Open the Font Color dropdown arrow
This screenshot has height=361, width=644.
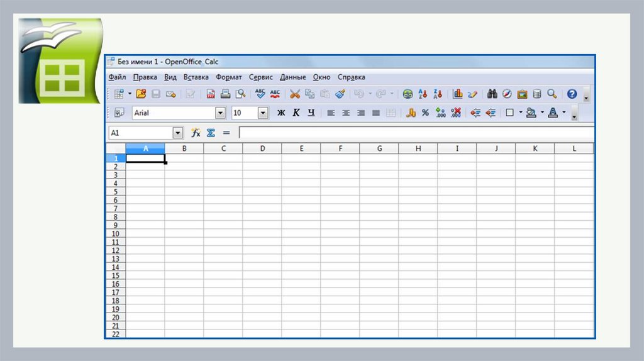(564, 112)
